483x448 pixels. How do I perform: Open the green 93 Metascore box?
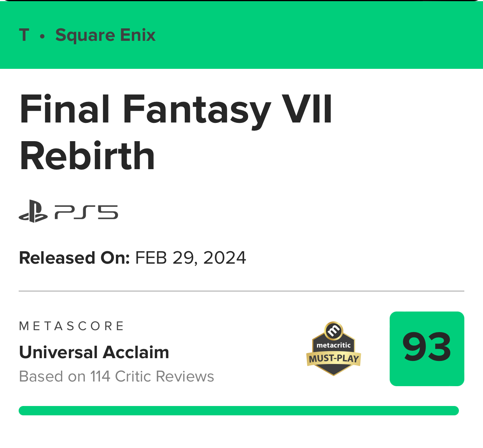[427, 348]
